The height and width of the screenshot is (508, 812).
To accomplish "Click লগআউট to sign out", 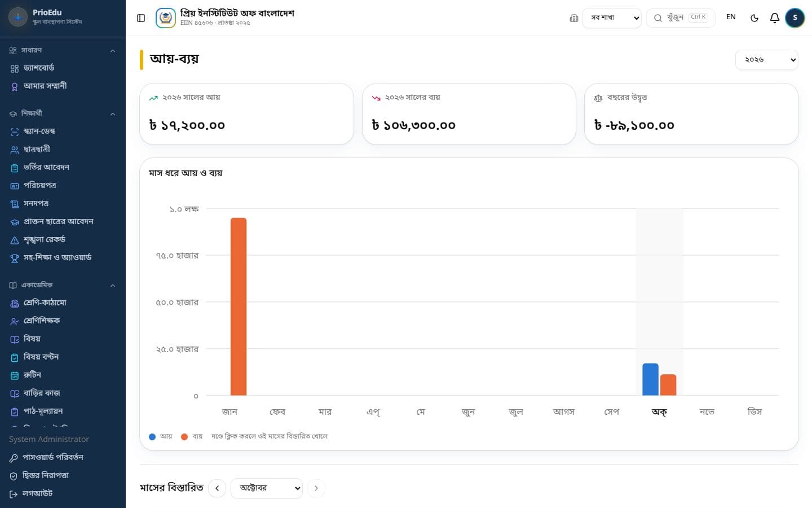I will coord(63,494).
